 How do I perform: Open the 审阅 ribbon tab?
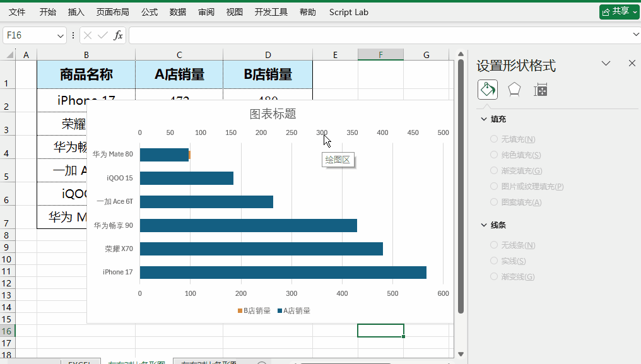pyautogui.click(x=206, y=12)
